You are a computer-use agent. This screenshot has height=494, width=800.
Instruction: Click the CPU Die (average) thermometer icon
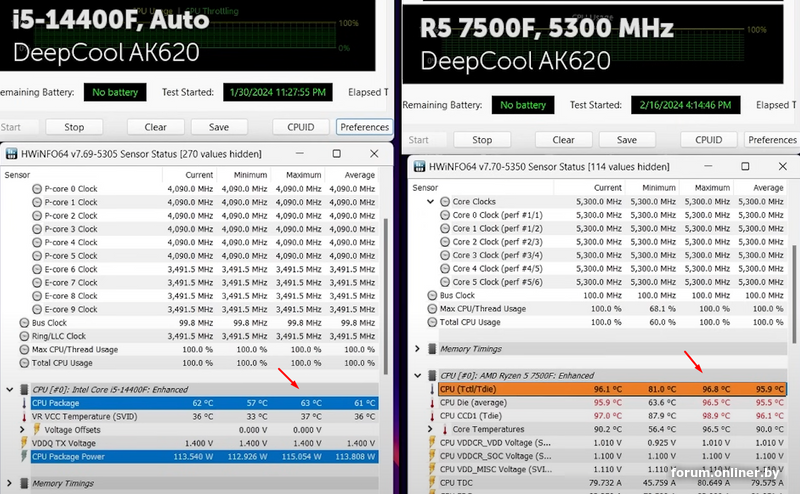pyautogui.click(x=432, y=403)
